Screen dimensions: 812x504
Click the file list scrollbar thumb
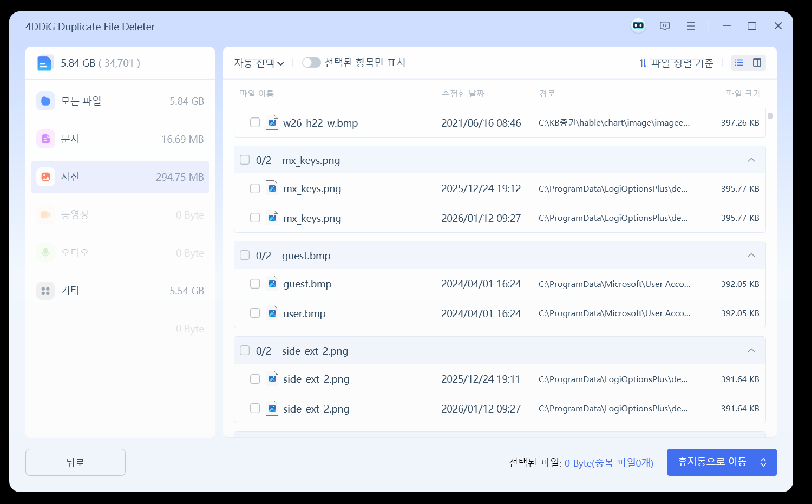[x=770, y=115]
